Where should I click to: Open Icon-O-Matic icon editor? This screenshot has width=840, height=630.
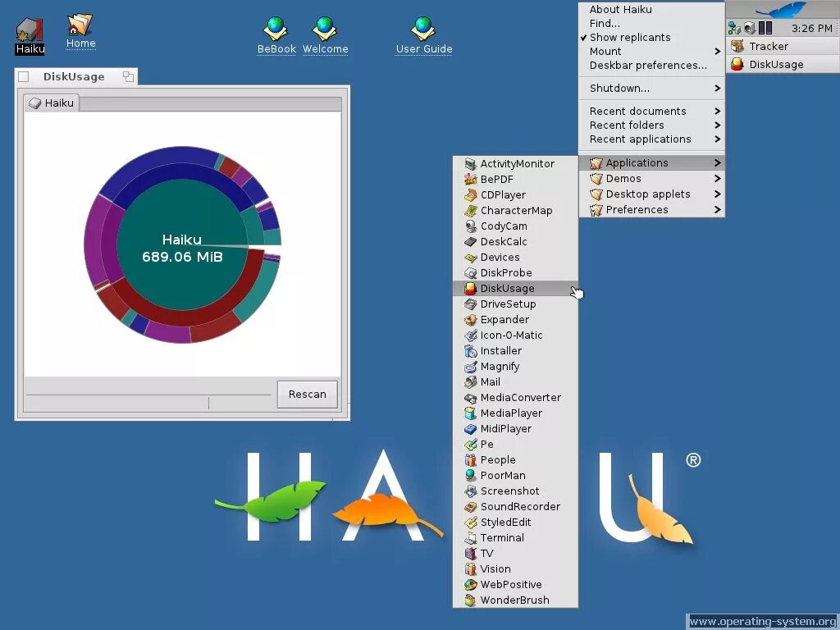pyautogui.click(x=515, y=335)
